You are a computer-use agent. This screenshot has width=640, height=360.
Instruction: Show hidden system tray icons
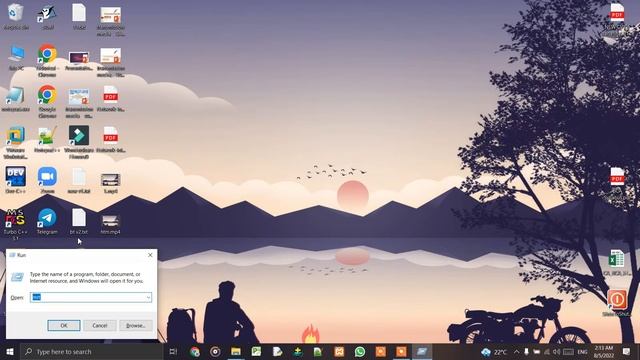[516, 351]
